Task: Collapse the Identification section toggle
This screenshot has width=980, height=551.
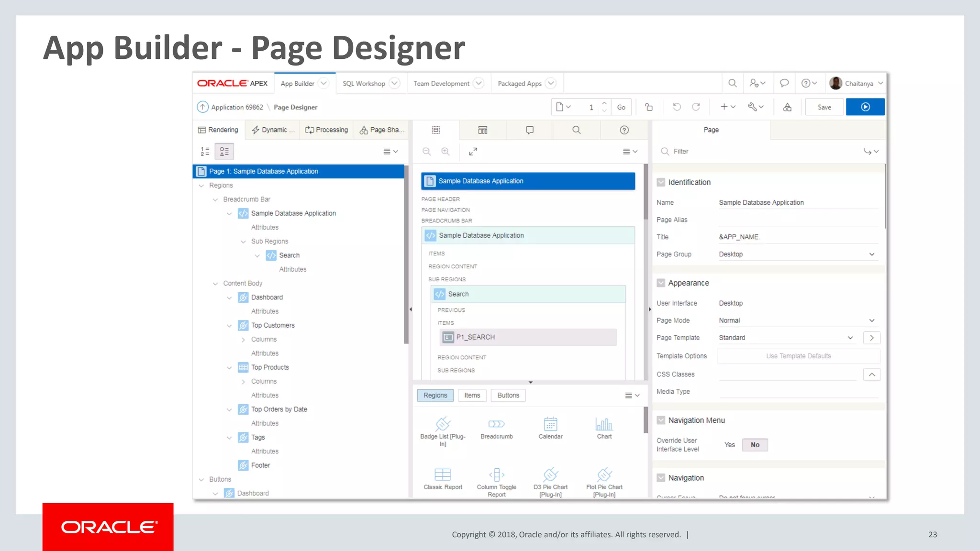Action: 661,182
